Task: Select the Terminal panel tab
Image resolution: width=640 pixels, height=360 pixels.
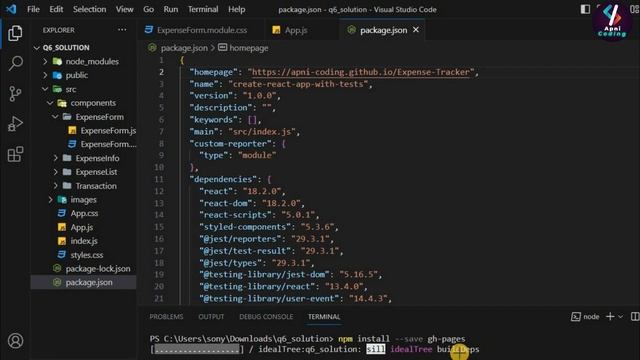Action: point(324,316)
